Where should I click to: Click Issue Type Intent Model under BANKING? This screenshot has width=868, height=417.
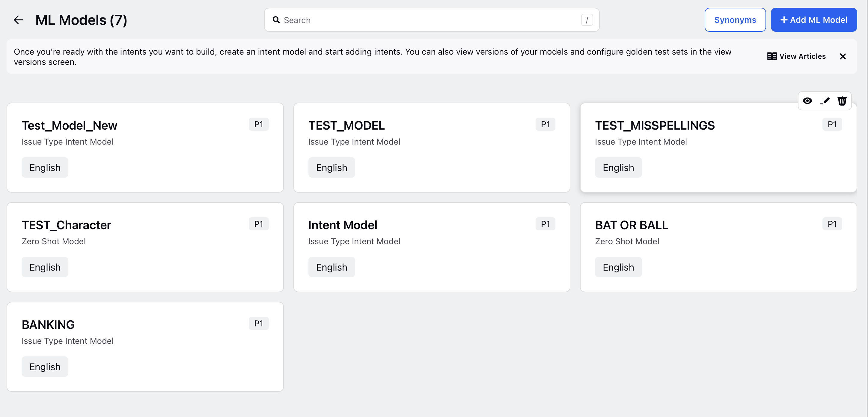tap(67, 341)
